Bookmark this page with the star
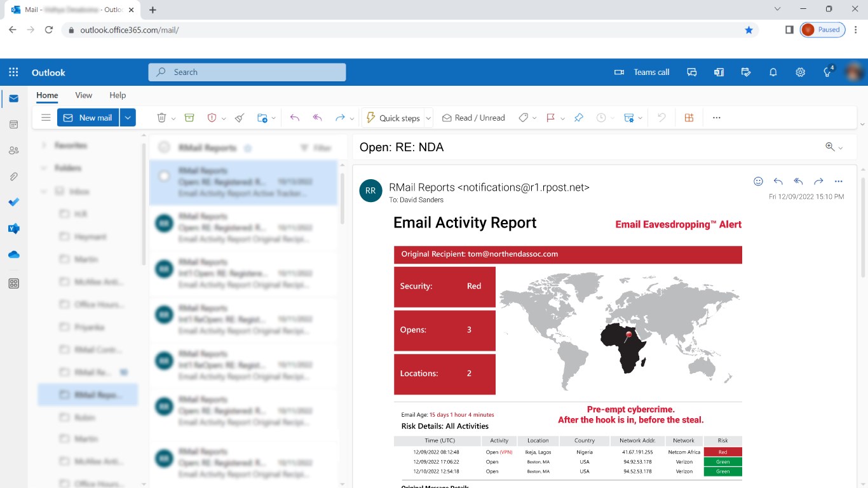The image size is (868, 488). [749, 30]
